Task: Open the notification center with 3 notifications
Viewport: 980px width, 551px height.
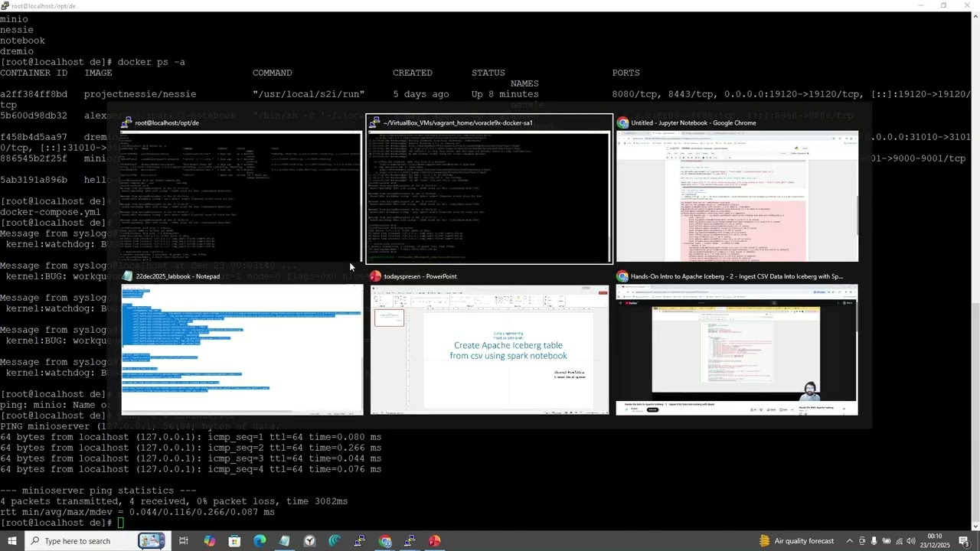Action: (x=964, y=541)
